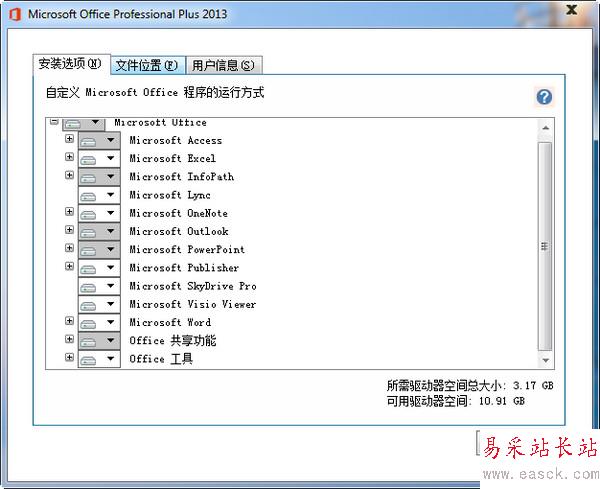Select the Microsoft InfoPath label
600x489 pixels.
pos(181,177)
